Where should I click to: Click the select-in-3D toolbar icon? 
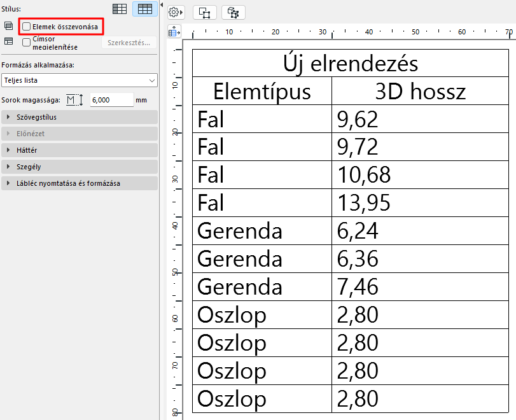tap(234, 13)
